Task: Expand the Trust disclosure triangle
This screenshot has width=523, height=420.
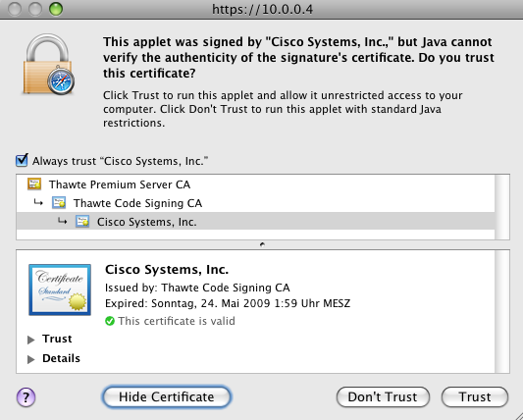Action: click(x=31, y=340)
